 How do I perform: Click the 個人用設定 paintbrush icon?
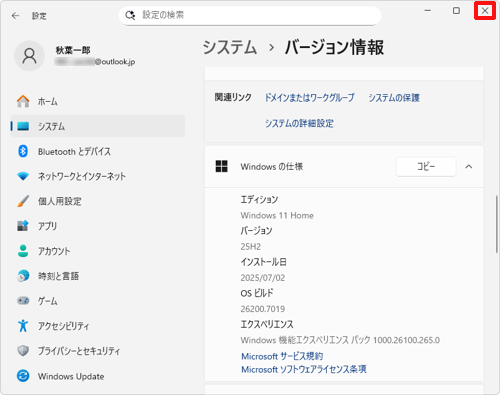pyautogui.click(x=23, y=201)
